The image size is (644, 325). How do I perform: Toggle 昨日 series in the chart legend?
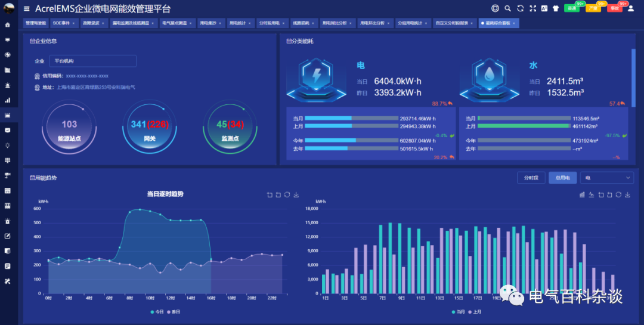(174, 312)
